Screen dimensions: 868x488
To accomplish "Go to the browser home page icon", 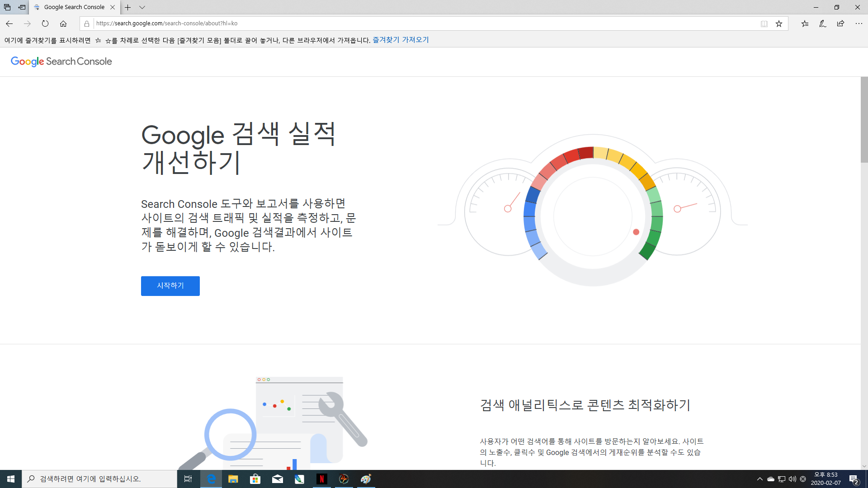I will pyautogui.click(x=63, y=23).
